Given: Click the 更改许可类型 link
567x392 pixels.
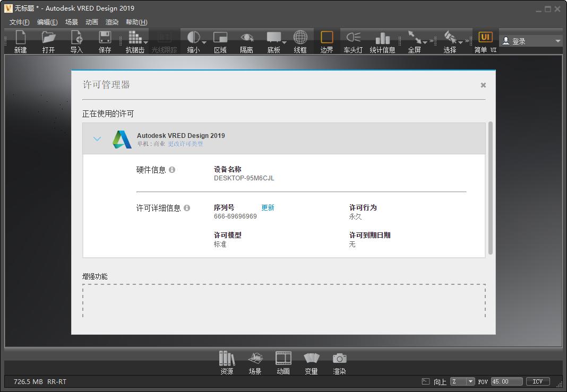Looking at the screenshot, I should [185, 144].
